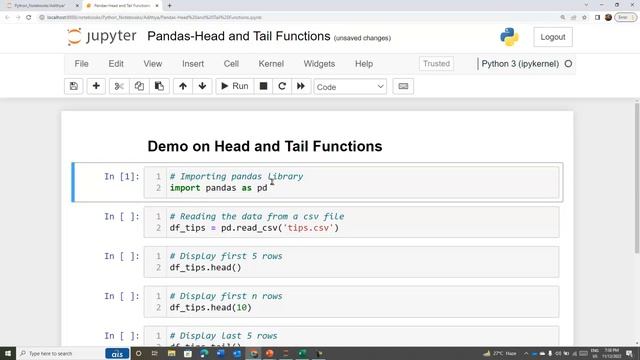Open File Explorer from the taskbar

pos(171,353)
